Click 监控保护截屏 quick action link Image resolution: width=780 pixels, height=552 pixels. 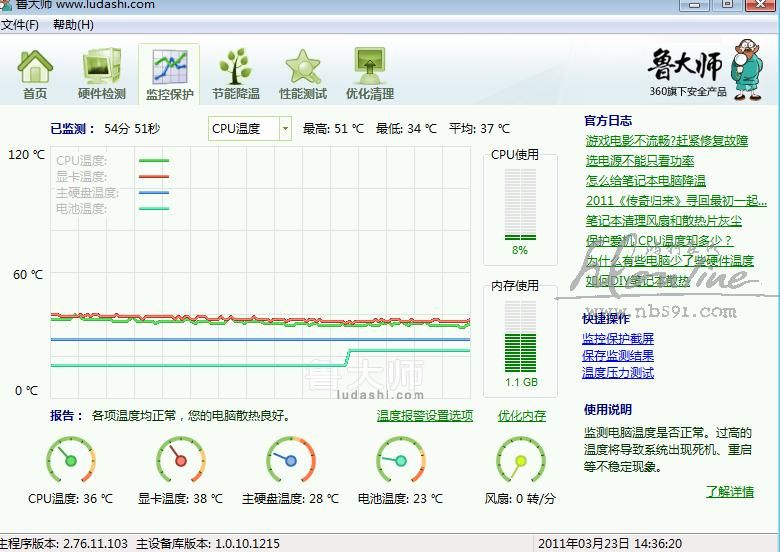click(618, 340)
